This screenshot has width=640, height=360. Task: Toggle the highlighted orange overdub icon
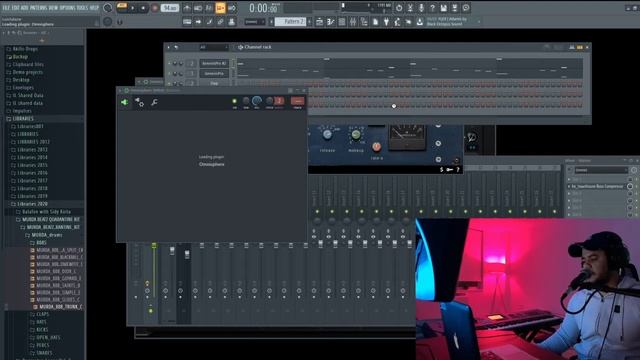[x=220, y=8]
